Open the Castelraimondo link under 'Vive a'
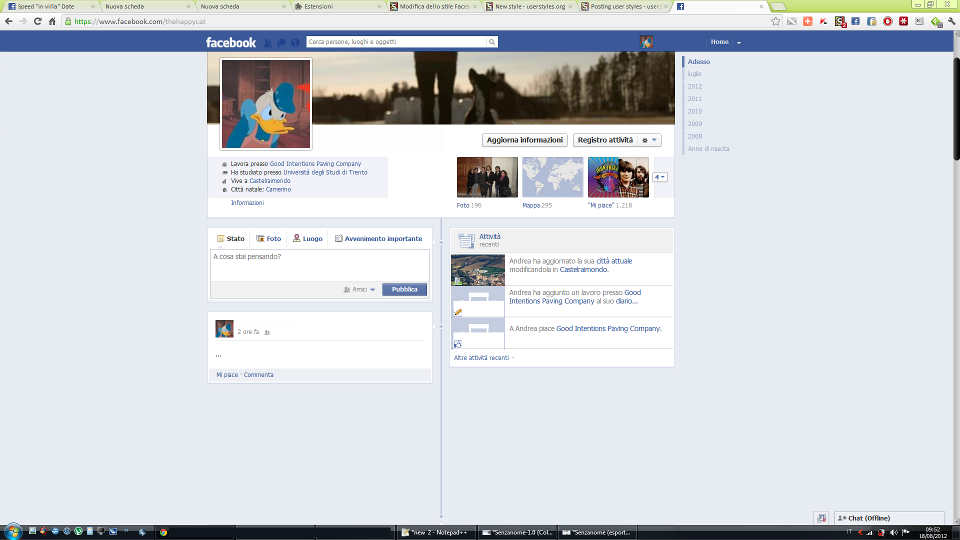Screen dimensions: 960x540 pyautogui.click(x=270, y=181)
